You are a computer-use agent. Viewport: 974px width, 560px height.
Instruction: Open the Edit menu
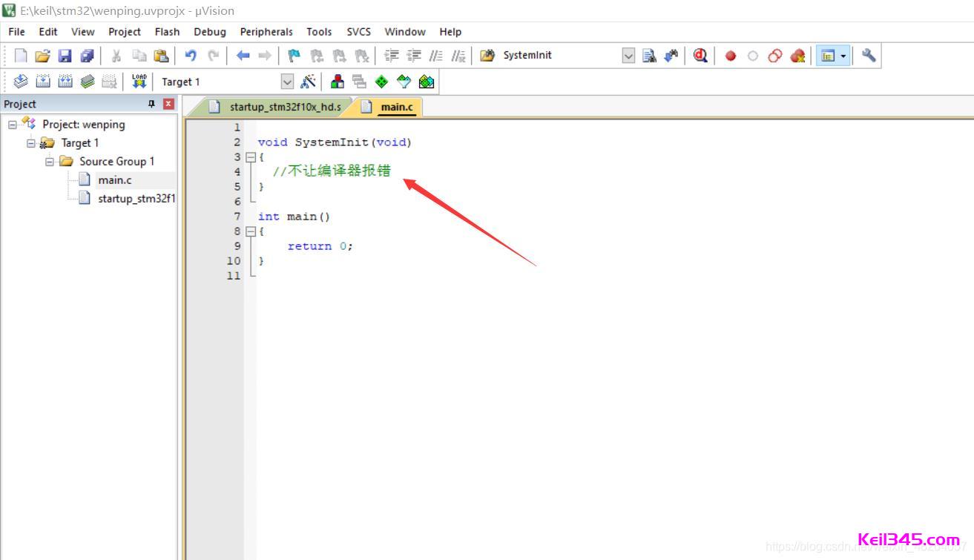(48, 32)
